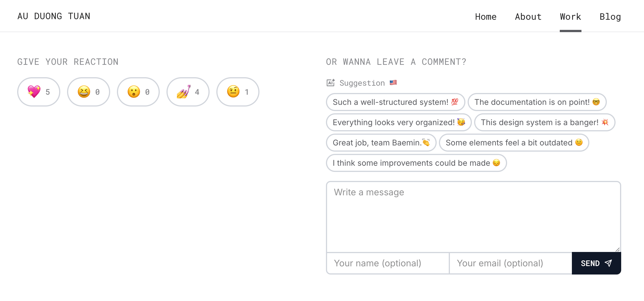React with the raised eyebrow emoji

(x=238, y=92)
